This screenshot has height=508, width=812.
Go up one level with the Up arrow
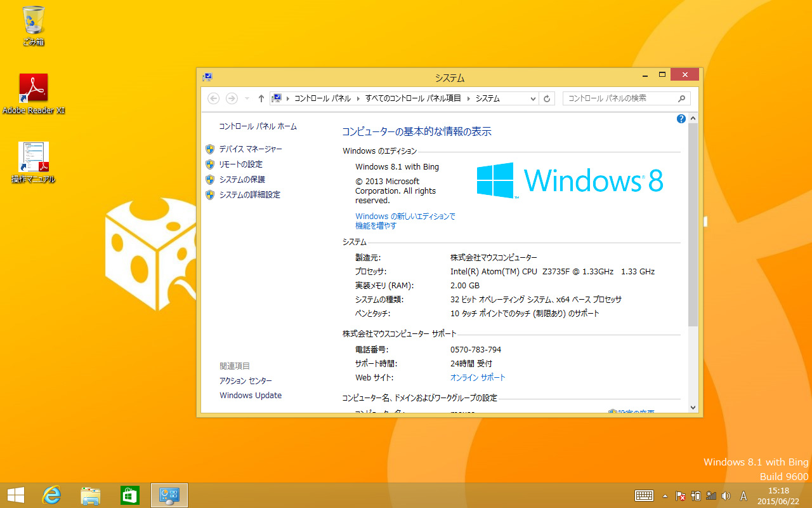pyautogui.click(x=261, y=98)
